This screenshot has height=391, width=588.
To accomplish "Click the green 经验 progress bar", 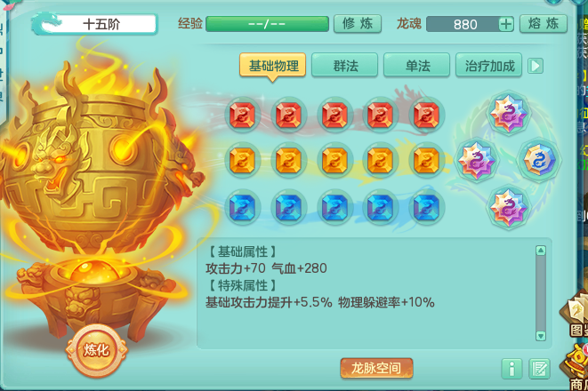I will [267, 24].
